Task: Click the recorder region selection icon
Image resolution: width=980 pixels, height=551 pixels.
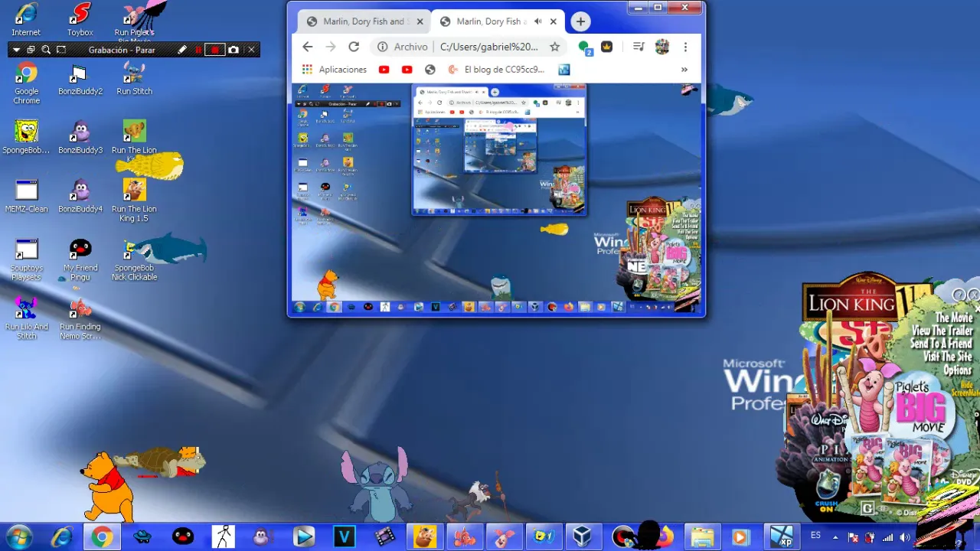Action: point(61,50)
